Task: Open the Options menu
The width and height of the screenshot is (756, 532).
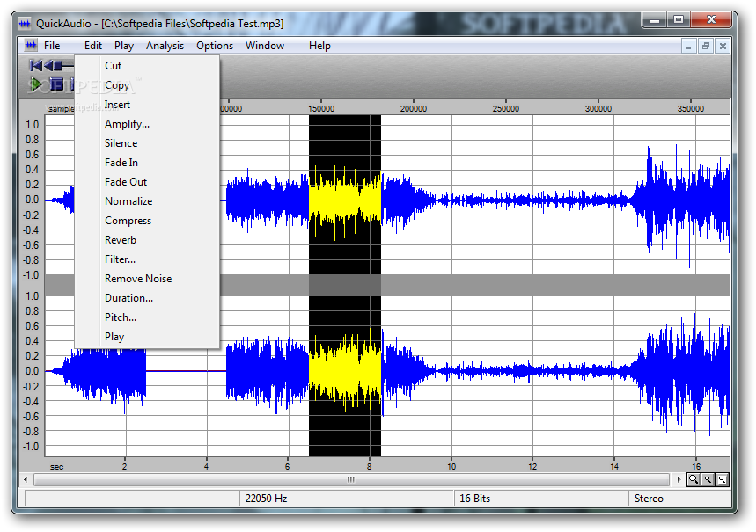Action: [215, 46]
